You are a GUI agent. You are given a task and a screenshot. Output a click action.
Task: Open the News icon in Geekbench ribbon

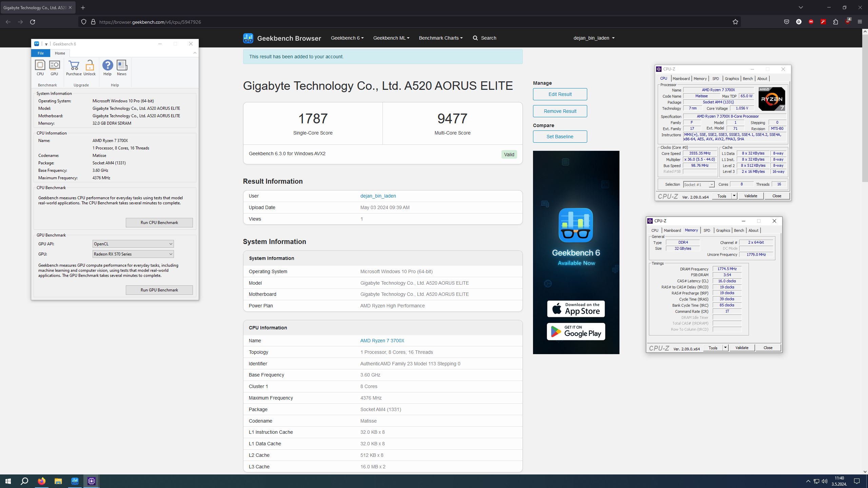[122, 68]
